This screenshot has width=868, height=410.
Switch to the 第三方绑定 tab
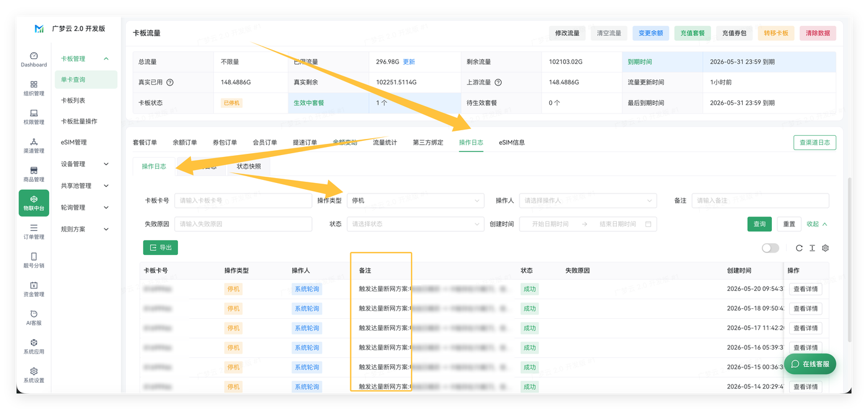428,143
